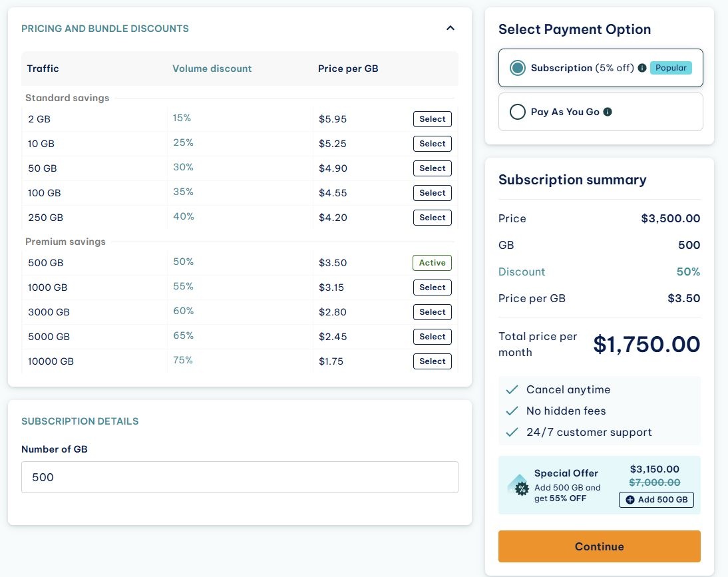Click the Popular tag on Subscription option

click(671, 68)
